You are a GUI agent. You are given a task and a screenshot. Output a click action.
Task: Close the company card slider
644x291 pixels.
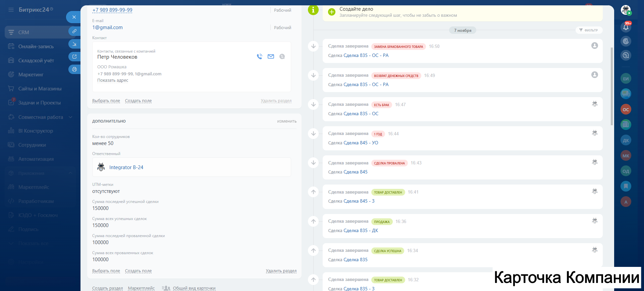(74, 17)
